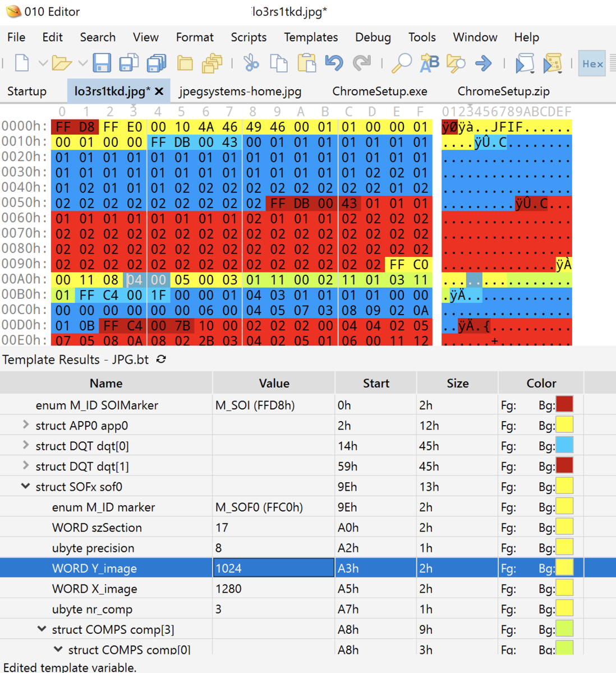Click the single folder toolbar icon
Viewport: 616px width, 673px height.
coord(185,63)
